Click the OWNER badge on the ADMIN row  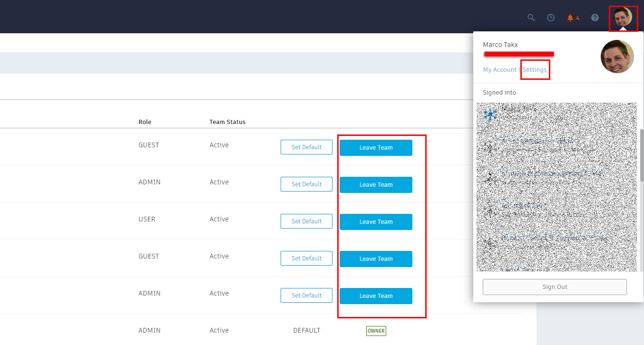376,331
